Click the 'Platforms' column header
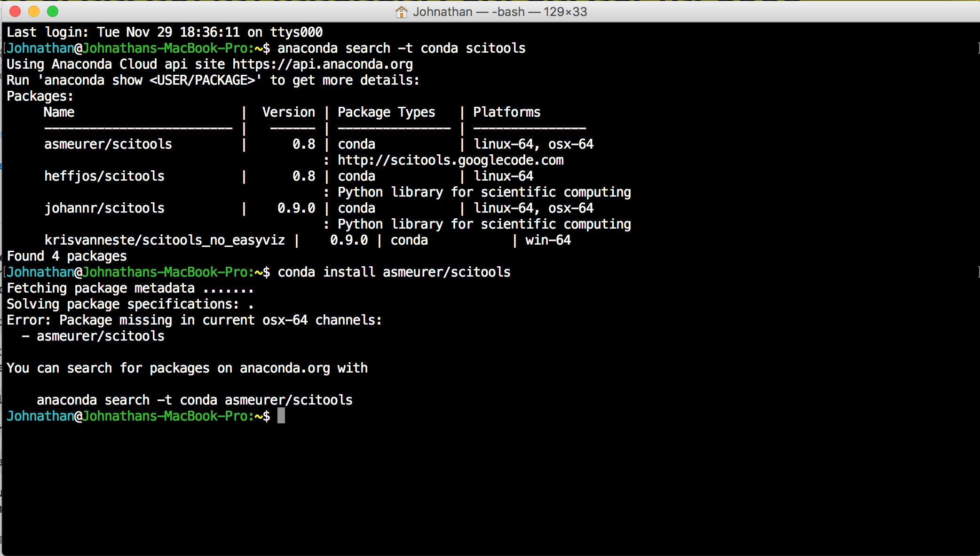 pyautogui.click(x=506, y=112)
